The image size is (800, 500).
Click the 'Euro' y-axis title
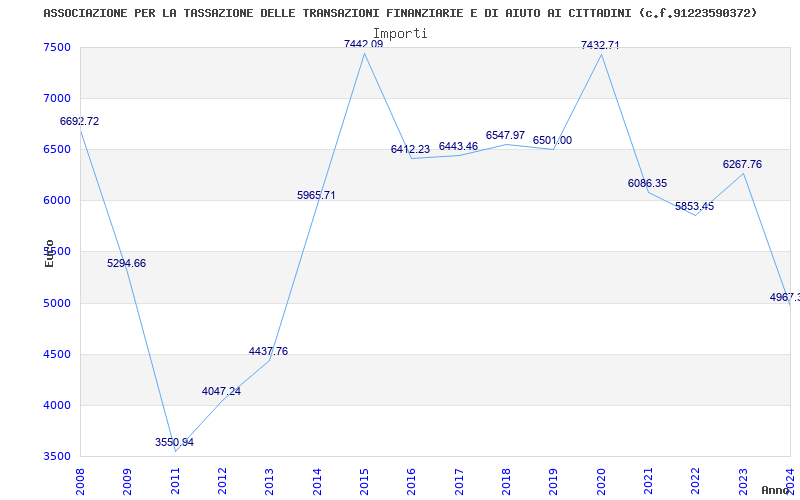pos(49,253)
